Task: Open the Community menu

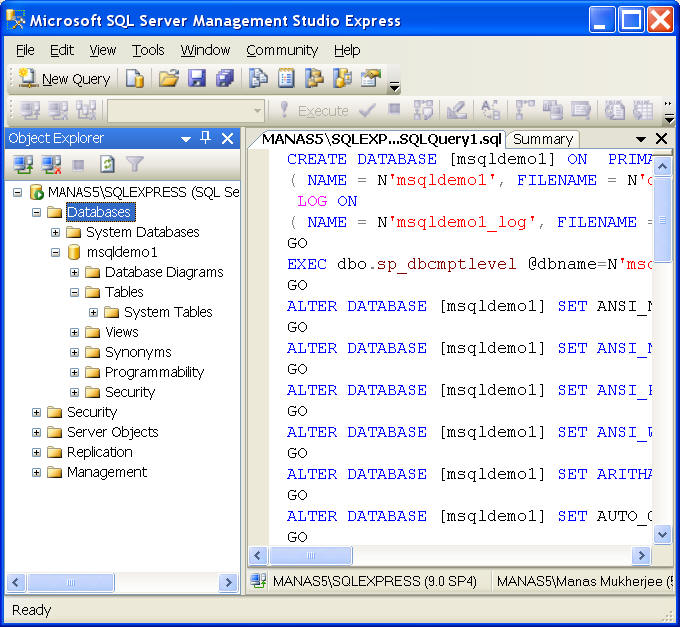Action: coord(282,50)
